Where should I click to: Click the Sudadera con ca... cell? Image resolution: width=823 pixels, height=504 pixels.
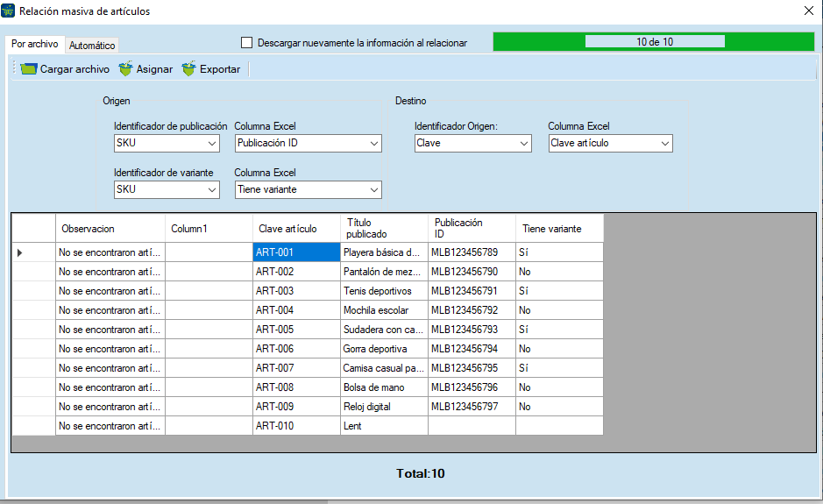pyautogui.click(x=384, y=330)
